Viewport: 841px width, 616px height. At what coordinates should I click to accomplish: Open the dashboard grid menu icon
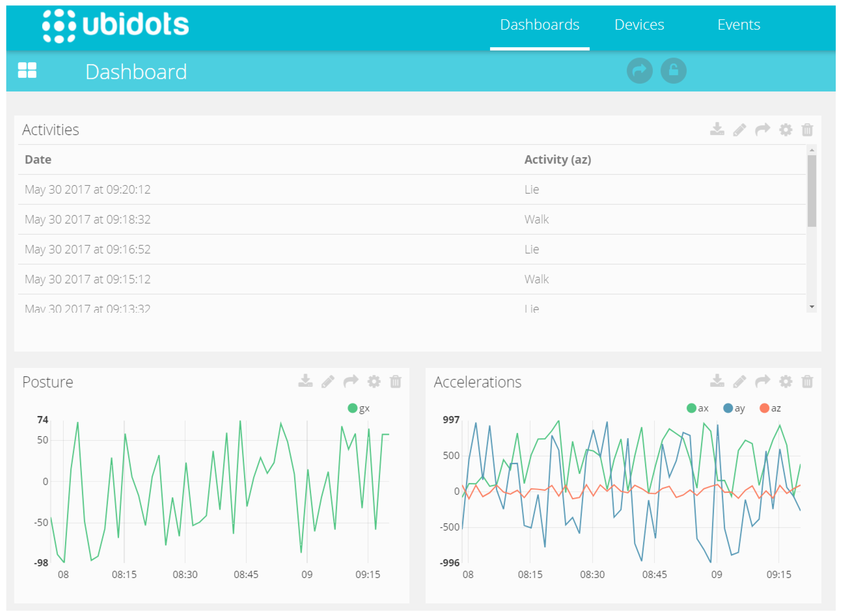27,70
